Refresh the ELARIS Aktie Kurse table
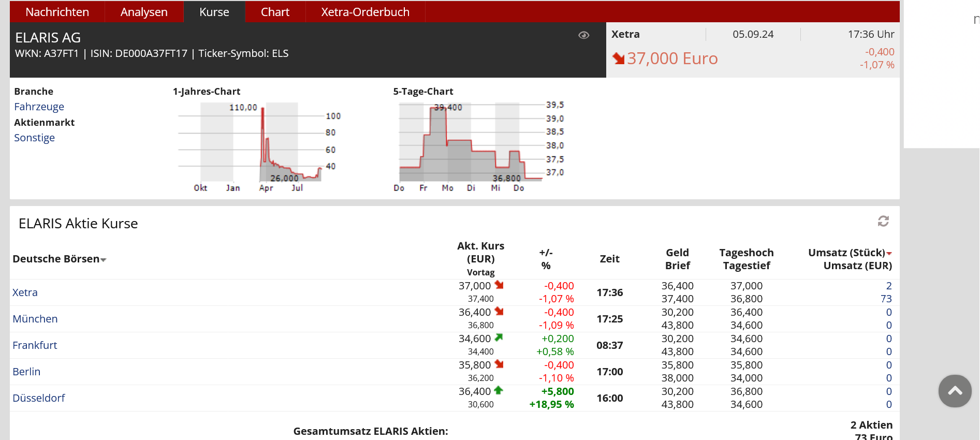The image size is (980, 440). point(883,222)
